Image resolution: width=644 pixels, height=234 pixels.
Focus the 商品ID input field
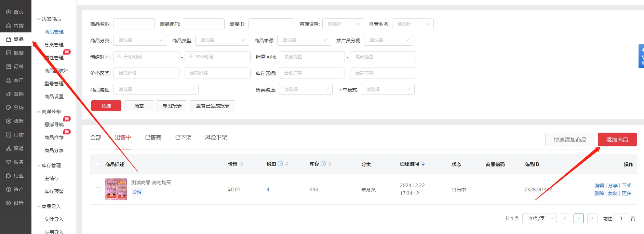click(271, 24)
